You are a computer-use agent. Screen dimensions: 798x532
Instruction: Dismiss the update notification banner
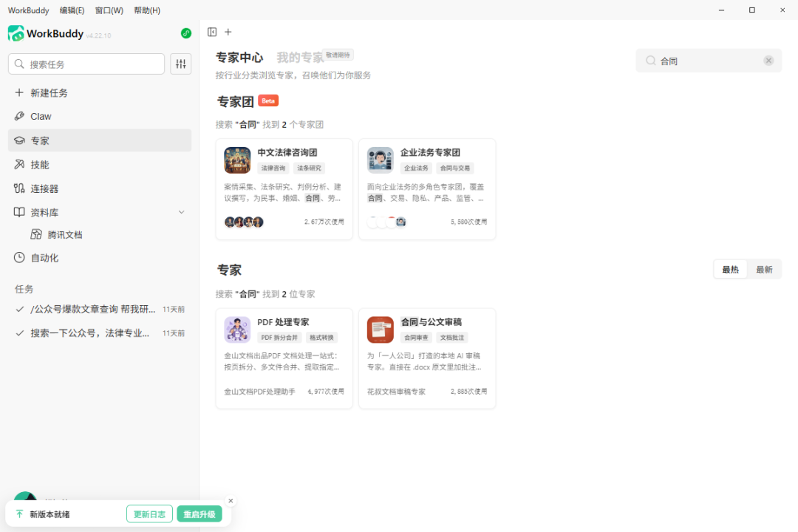(x=231, y=501)
